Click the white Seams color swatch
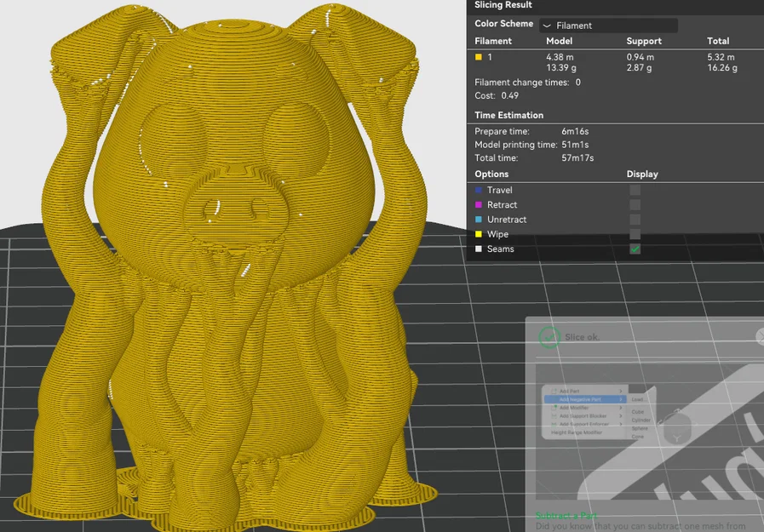 click(479, 249)
